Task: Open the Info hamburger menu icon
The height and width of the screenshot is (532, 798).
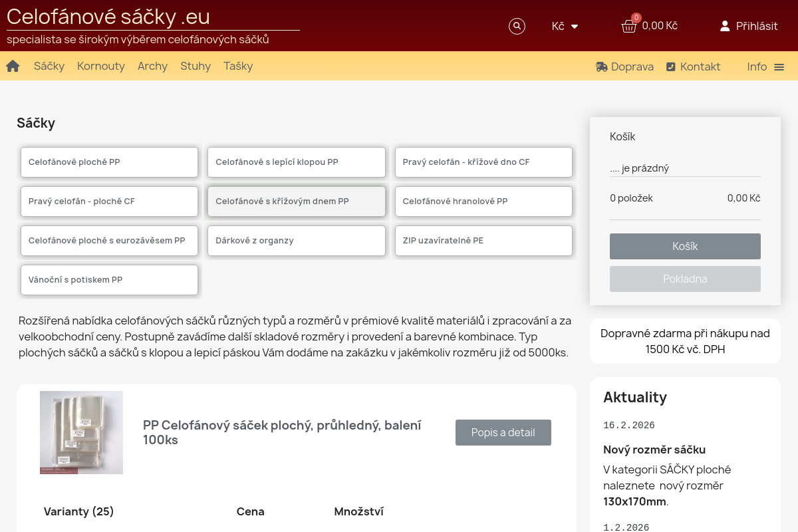Action: 779,67
